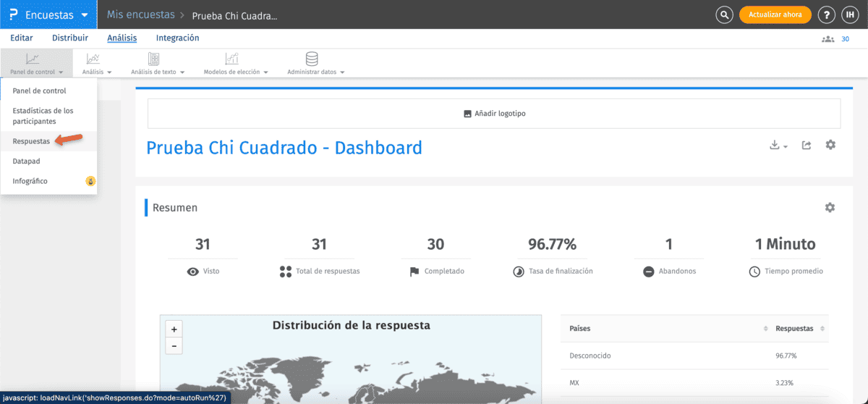Click the search magnifier icon

[x=724, y=14]
